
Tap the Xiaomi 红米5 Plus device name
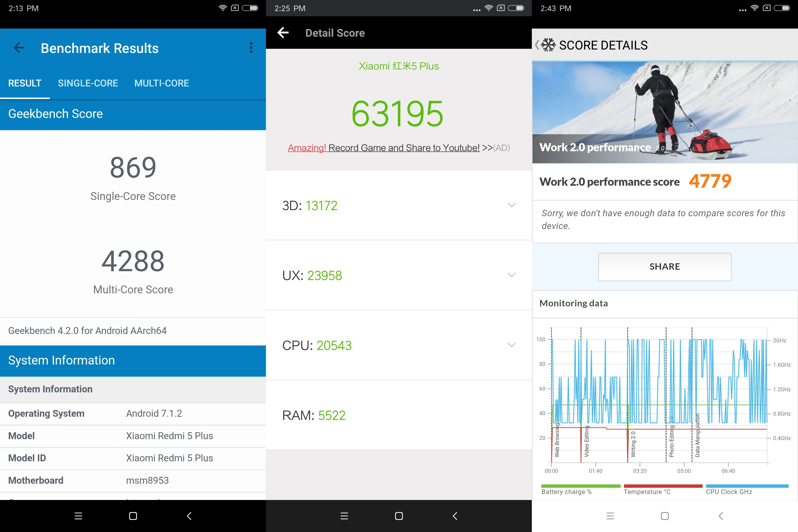click(x=399, y=66)
